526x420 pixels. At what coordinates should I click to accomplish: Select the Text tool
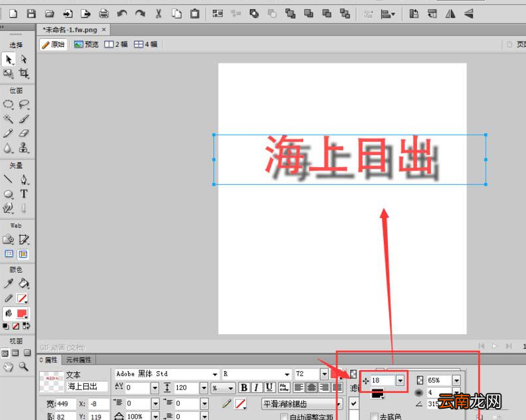coord(24,193)
